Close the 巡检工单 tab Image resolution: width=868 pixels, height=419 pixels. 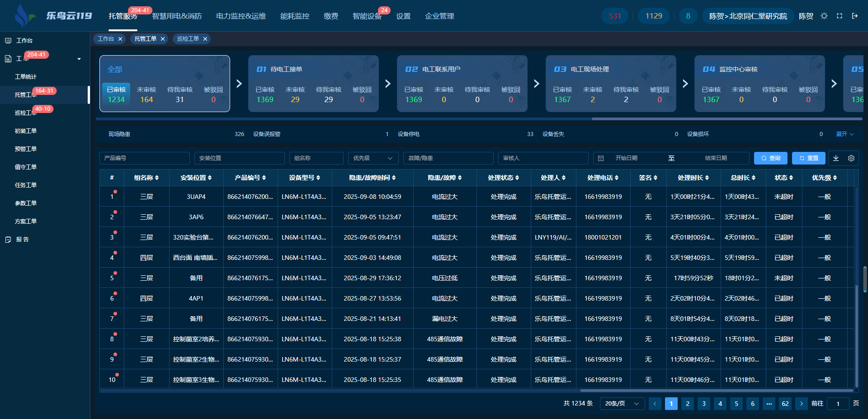pyautogui.click(x=205, y=39)
